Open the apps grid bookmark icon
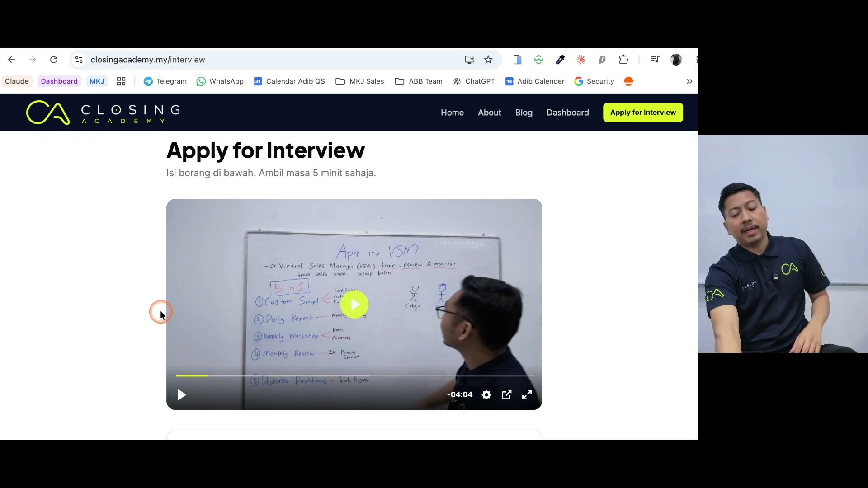Image resolution: width=868 pixels, height=488 pixels. pyautogui.click(x=121, y=81)
